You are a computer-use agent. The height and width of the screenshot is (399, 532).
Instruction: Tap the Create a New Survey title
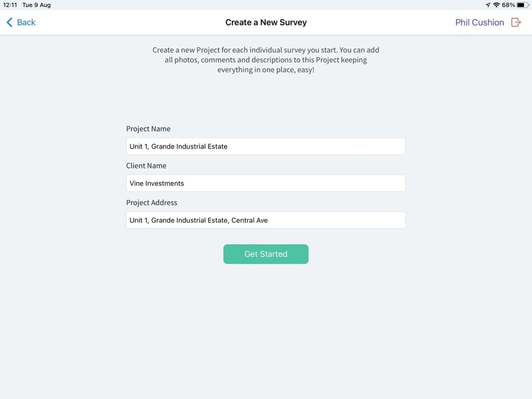(x=266, y=22)
